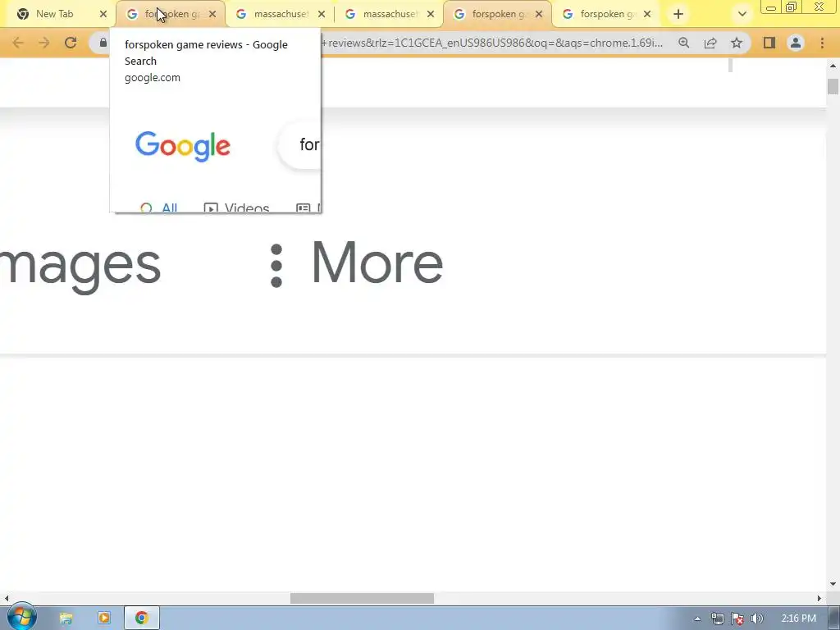Open the zoom magnifier icon in address bar
The width and height of the screenshot is (840, 630).
pyautogui.click(x=683, y=43)
